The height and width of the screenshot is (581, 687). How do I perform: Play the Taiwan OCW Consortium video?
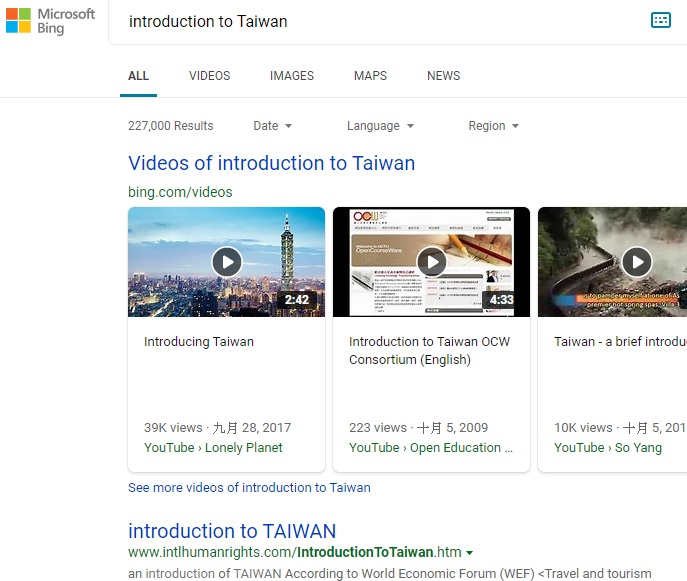pyautogui.click(x=431, y=262)
